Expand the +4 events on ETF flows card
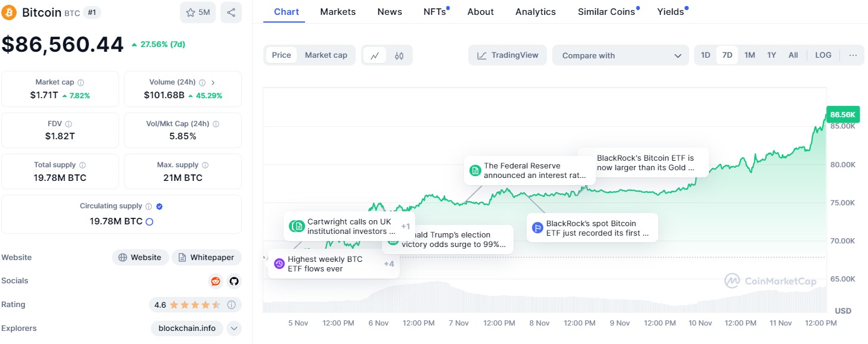868x344 pixels. [x=389, y=264]
